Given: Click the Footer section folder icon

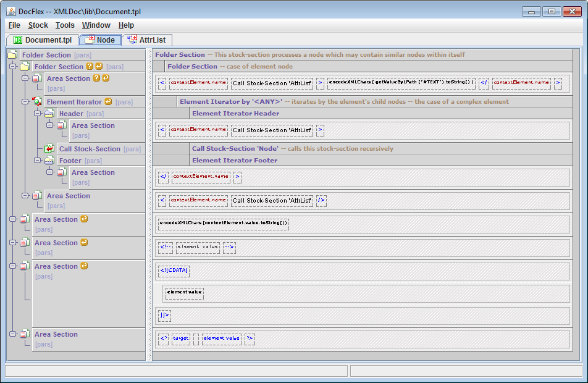Looking at the screenshot, I should click(49, 161).
